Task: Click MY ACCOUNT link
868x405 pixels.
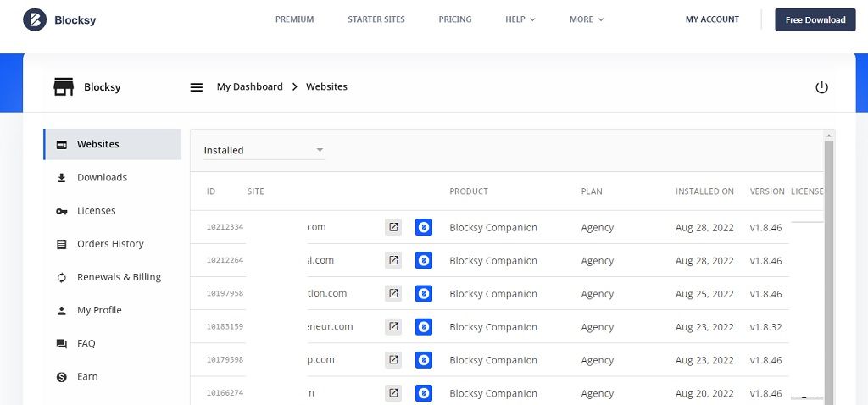Action: [x=712, y=19]
